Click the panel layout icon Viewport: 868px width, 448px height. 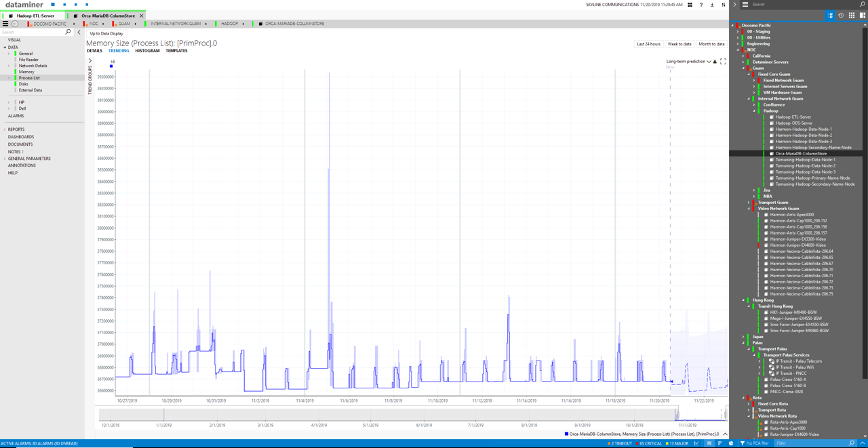(863, 16)
